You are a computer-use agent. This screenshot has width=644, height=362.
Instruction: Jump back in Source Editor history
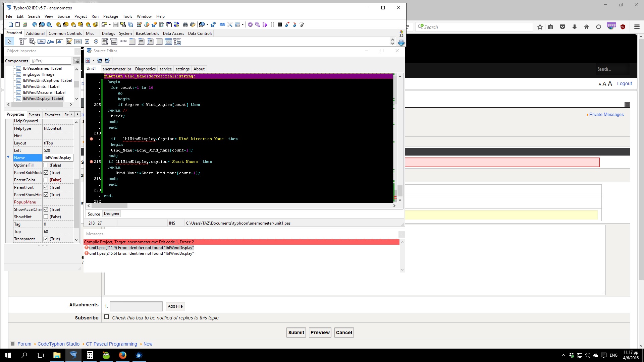coord(100,60)
